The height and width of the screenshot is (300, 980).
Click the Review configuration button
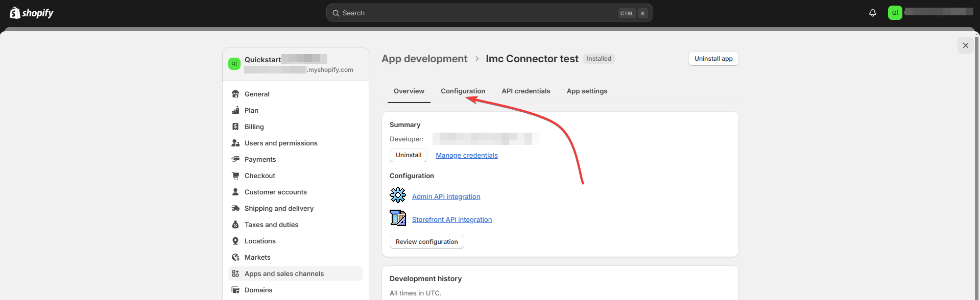click(426, 242)
